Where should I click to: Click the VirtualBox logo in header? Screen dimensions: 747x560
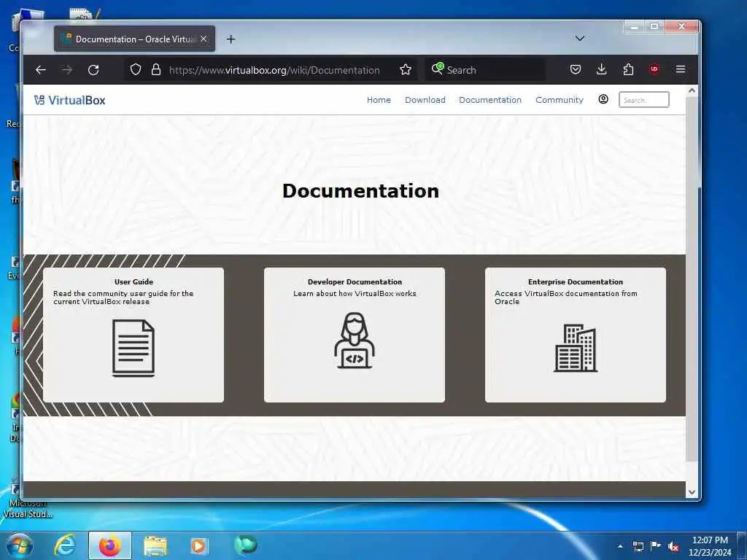coord(69,100)
